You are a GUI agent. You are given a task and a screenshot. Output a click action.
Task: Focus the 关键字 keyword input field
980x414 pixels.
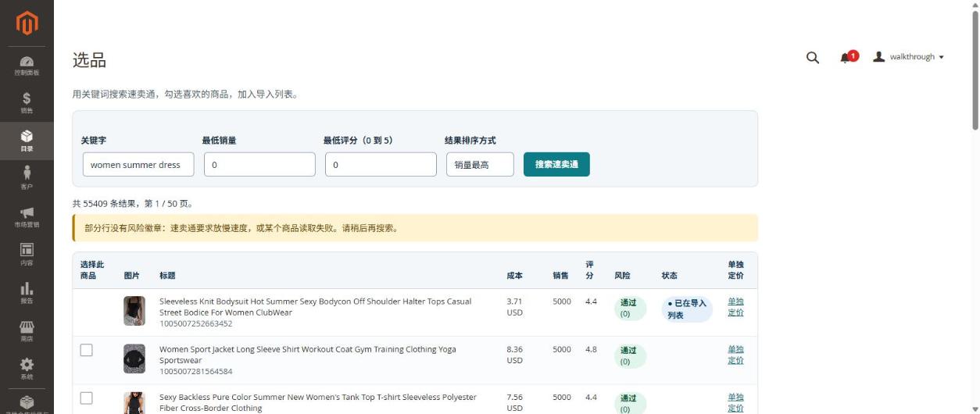pos(138,164)
